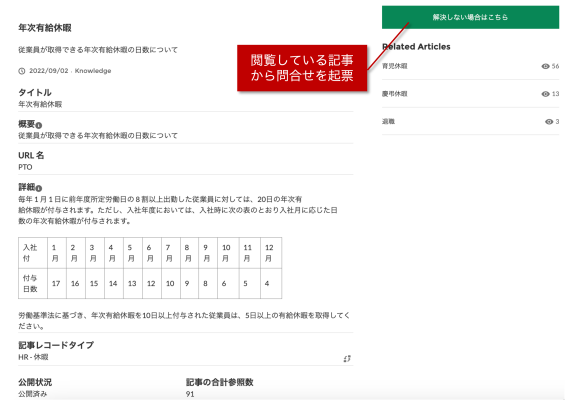The height and width of the screenshot is (400, 565).
Task: Click the 12月 column header cell
Action: [x=271, y=253]
